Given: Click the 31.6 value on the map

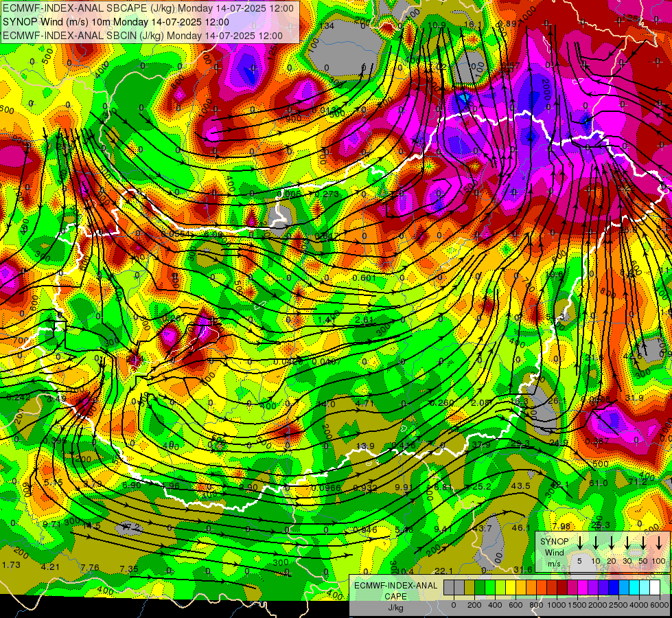Looking at the screenshot, I should click(523, 569).
